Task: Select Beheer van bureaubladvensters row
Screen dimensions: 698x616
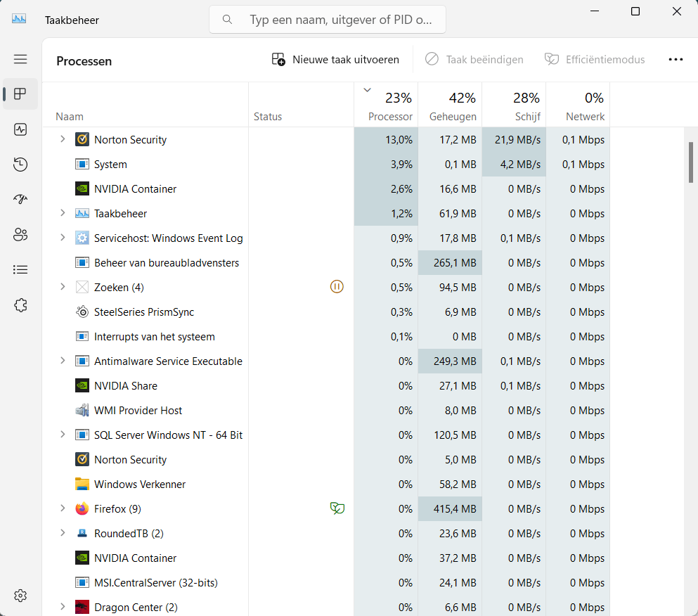Action: pyautogui.click(x=326, y=263)
